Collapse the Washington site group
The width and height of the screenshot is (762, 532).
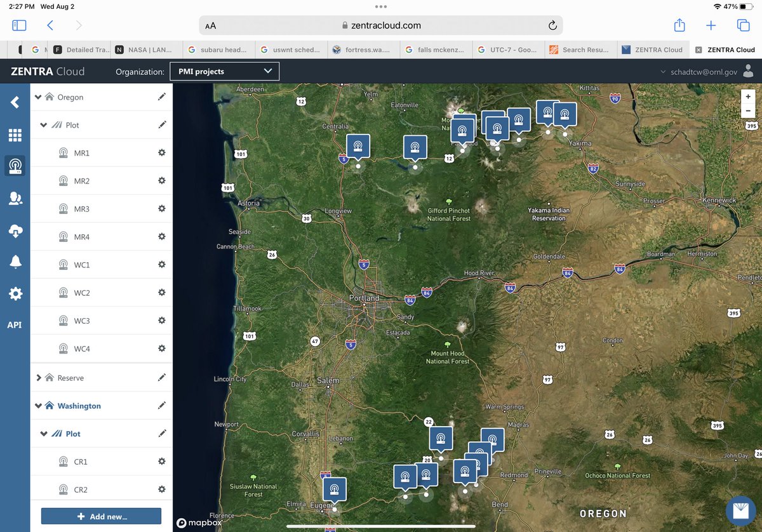(x=38, y=406)
